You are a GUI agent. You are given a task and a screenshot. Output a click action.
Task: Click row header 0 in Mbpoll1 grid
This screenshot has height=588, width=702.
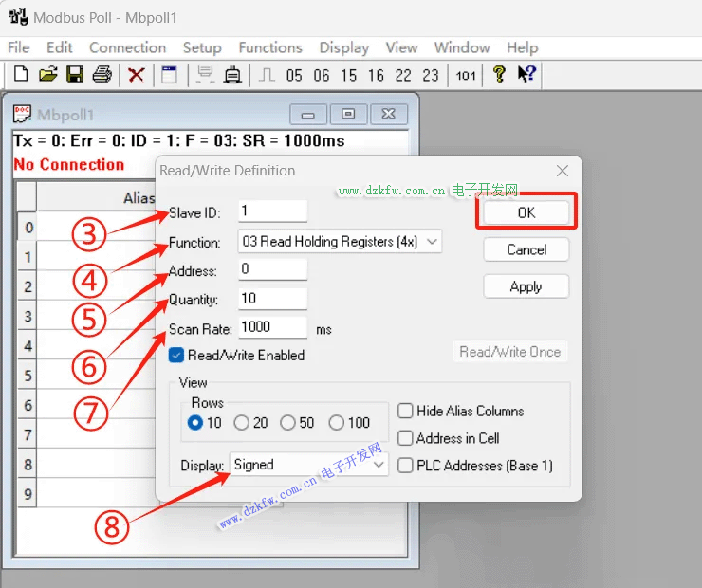coord(27,228)
